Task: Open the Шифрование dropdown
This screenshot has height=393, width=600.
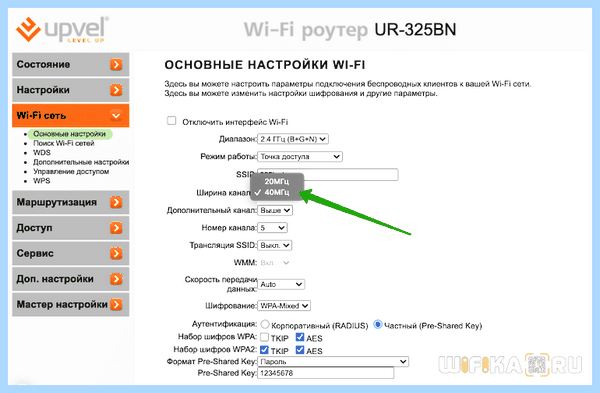Action: coord(284,306)
